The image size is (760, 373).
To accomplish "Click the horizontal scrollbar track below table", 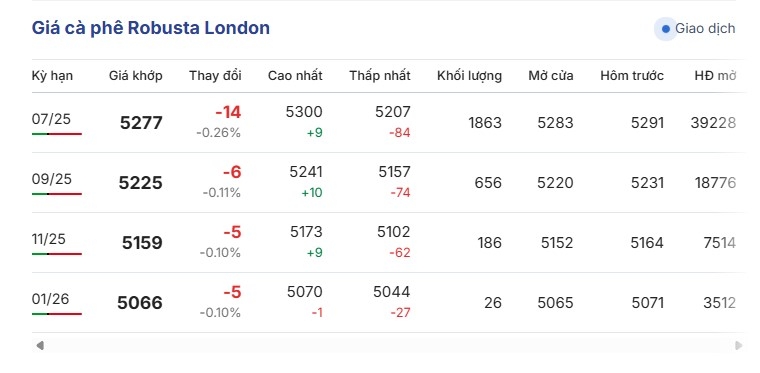I will pyautogui.click(x=389, y=345).
